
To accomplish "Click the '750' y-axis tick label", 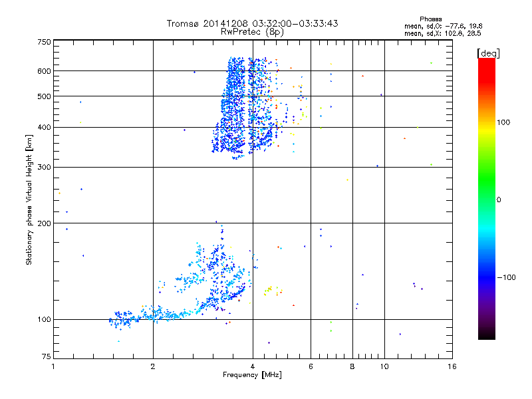I will (x=44, y=42).
